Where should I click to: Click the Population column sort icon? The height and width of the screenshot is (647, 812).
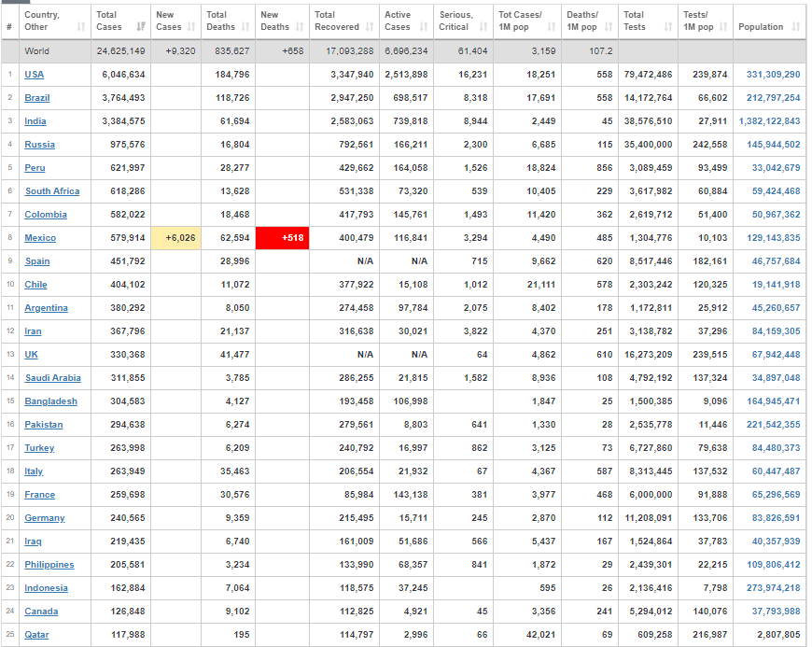(x=795, y=27)
